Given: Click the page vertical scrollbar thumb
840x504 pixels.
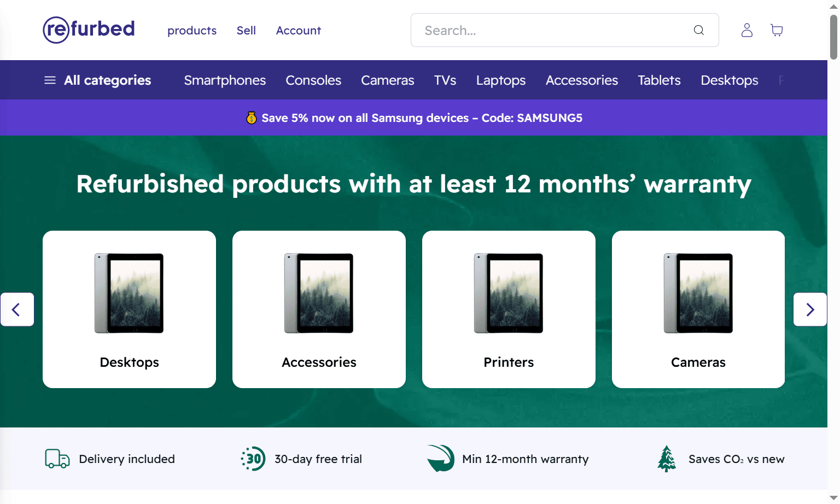Looking at the screenshot, I should click(833, 37).
